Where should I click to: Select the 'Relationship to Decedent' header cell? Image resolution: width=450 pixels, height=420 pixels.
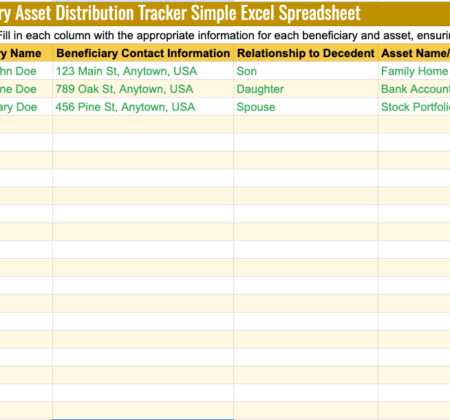pyautogui.click(x=306, y=53)
